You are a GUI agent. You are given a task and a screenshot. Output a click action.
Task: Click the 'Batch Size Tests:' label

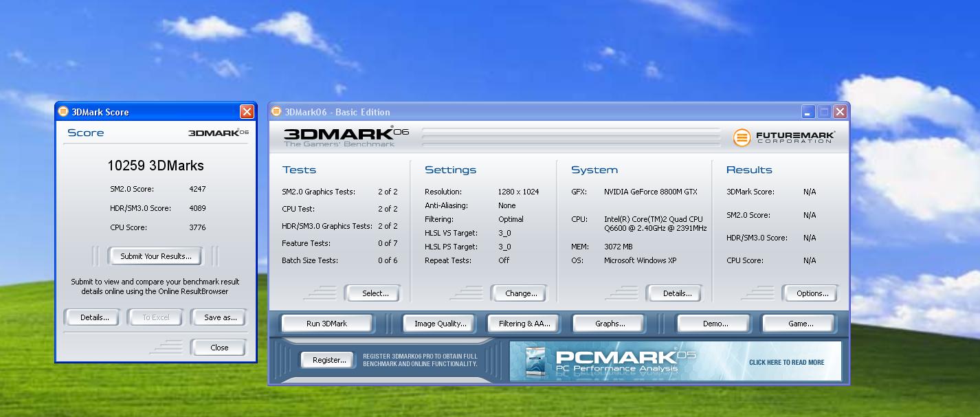(x=310, y=260)
